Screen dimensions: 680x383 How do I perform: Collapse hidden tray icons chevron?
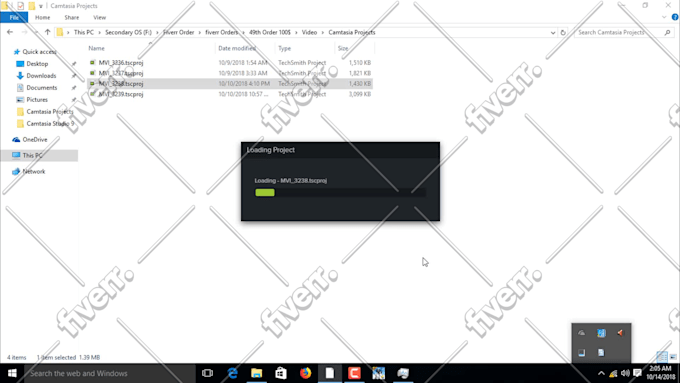[601, 373]
